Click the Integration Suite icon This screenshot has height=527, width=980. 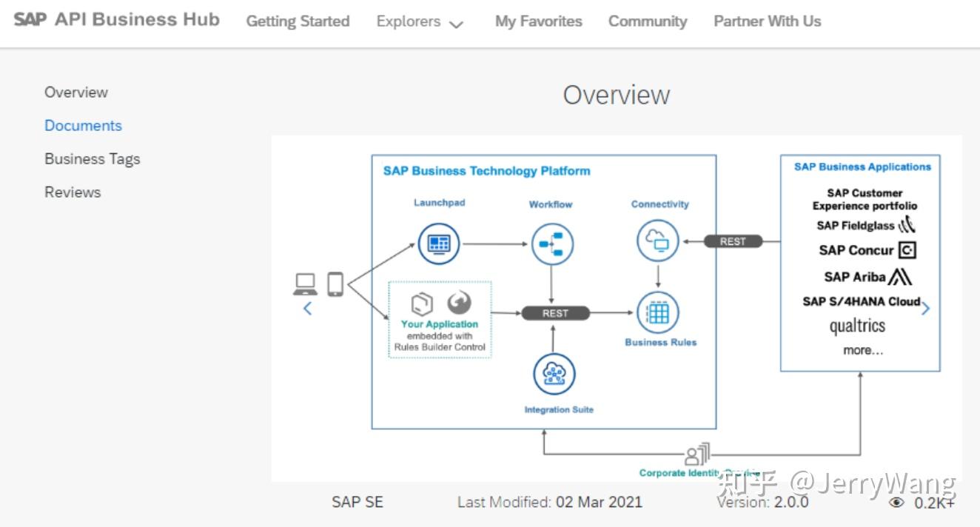[554, 374]
